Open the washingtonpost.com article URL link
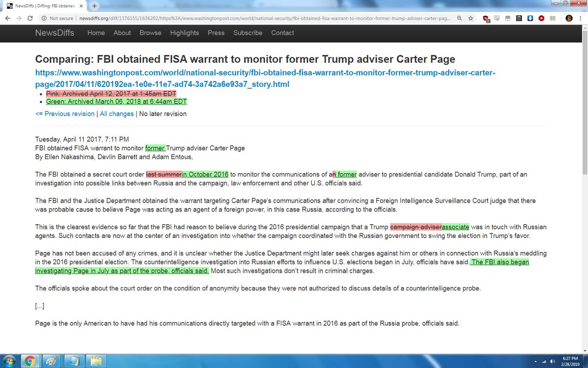 266,79
